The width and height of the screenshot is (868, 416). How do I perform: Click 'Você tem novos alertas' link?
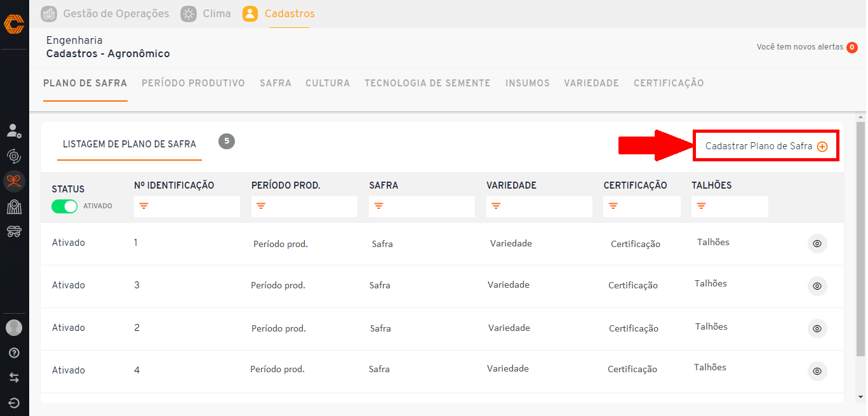click(x=799, y=47)
